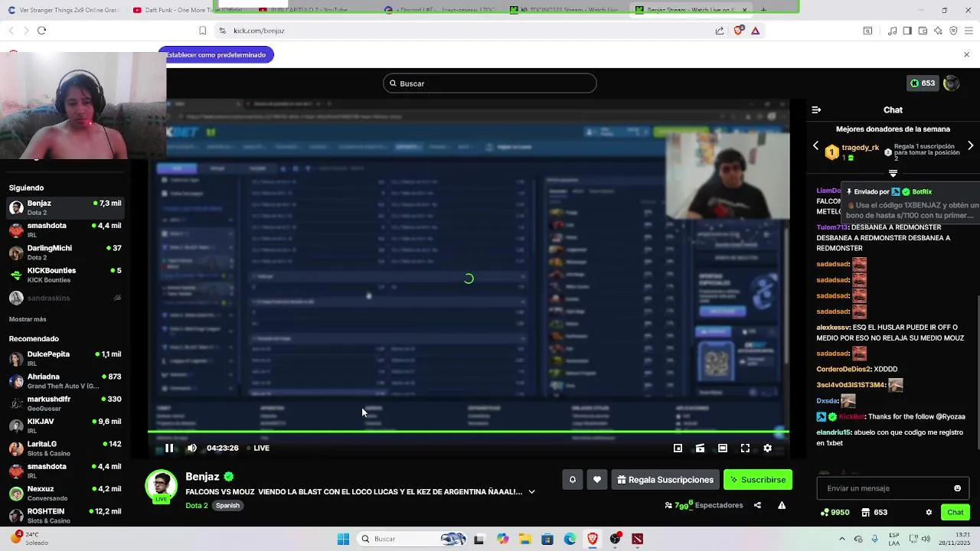
Task: Open the user profile avatar menu
Action: tap(952, 83)
